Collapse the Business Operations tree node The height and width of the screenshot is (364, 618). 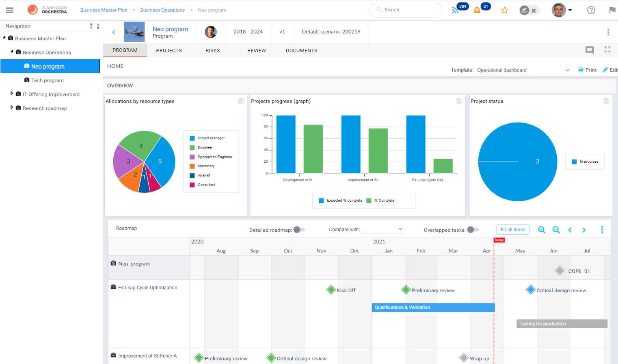pyautogui.click(x=12, y=52)
